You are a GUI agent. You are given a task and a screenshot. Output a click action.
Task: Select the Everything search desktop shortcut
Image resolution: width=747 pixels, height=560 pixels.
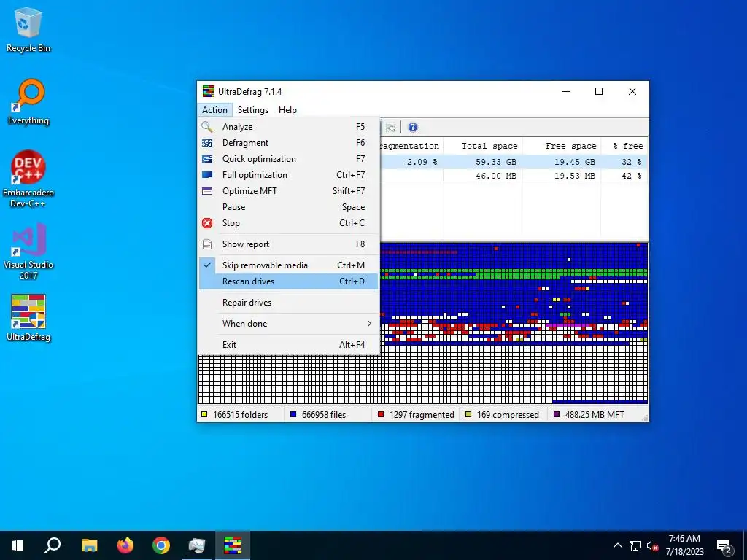click(x=28, y=102)
